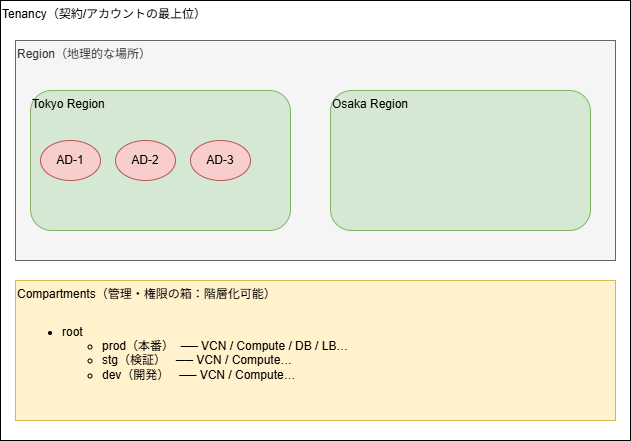Click the "VCN / Compute…" text on stg row
The image size is (631, 441).
[244, 360]
